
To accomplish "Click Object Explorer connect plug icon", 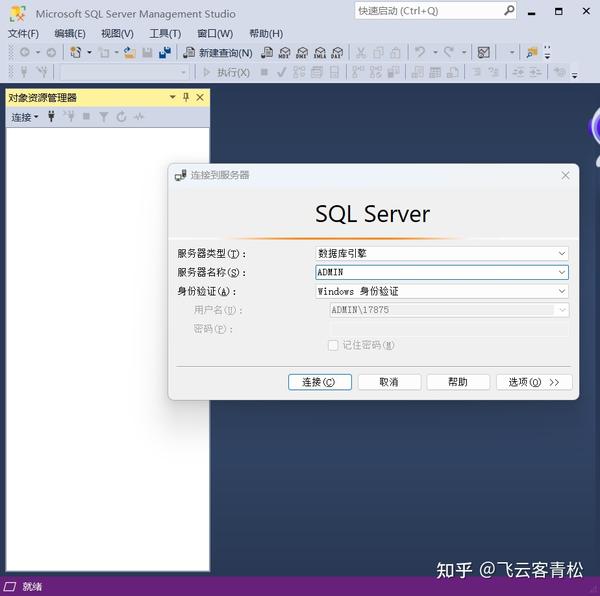I will 51,116.
